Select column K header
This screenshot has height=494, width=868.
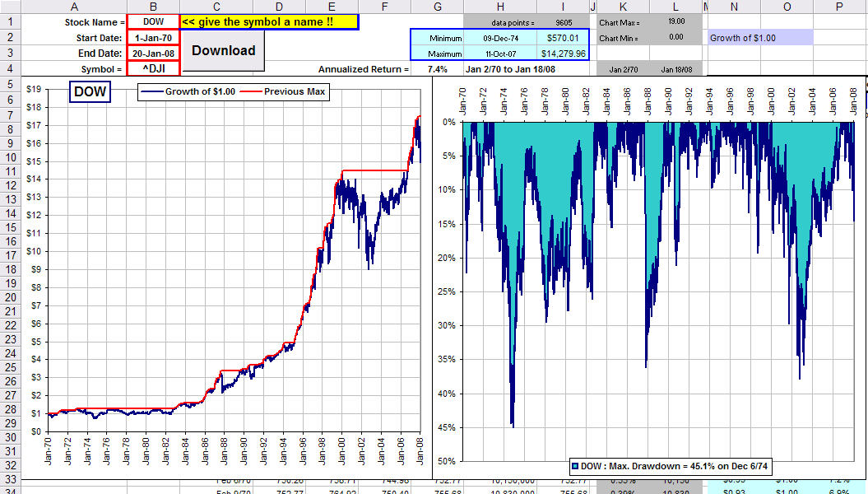[624, 7]
